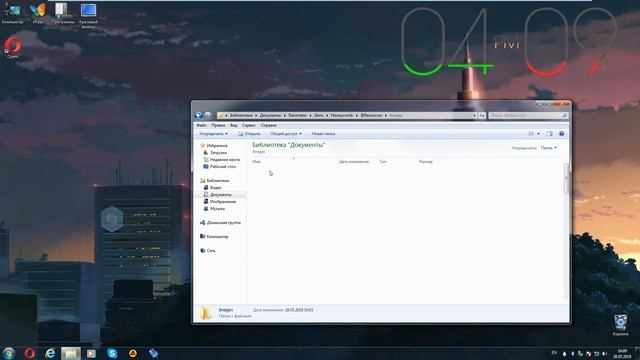
Task: Click the Forward navigation arrow in Explorer
Action: coord(208,116)
